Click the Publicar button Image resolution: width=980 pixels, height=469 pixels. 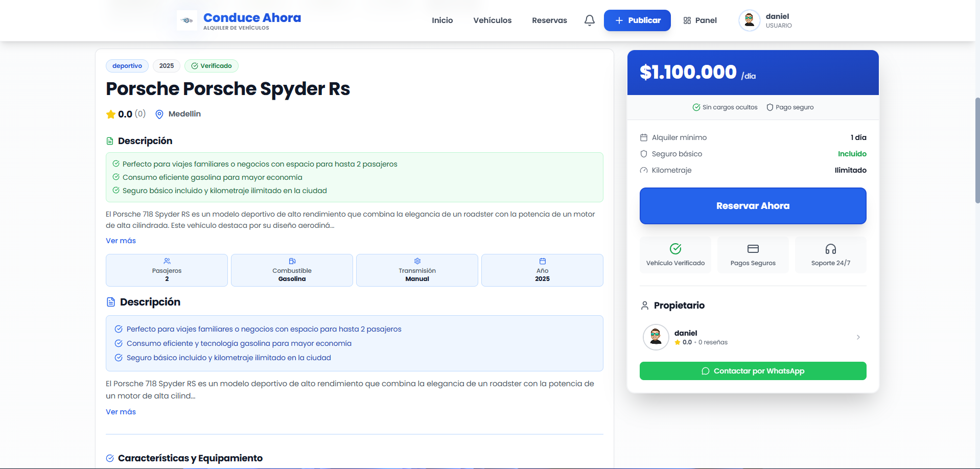(x=637, y=20)
